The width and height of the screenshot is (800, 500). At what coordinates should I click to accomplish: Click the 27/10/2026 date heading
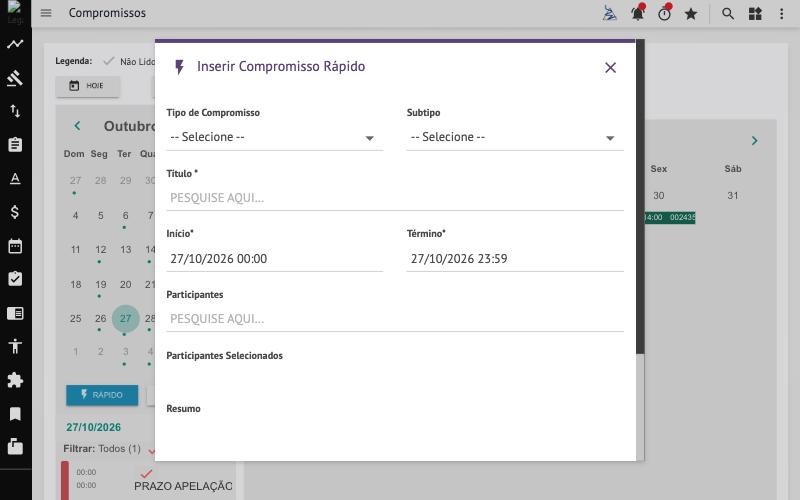[93, 428]
